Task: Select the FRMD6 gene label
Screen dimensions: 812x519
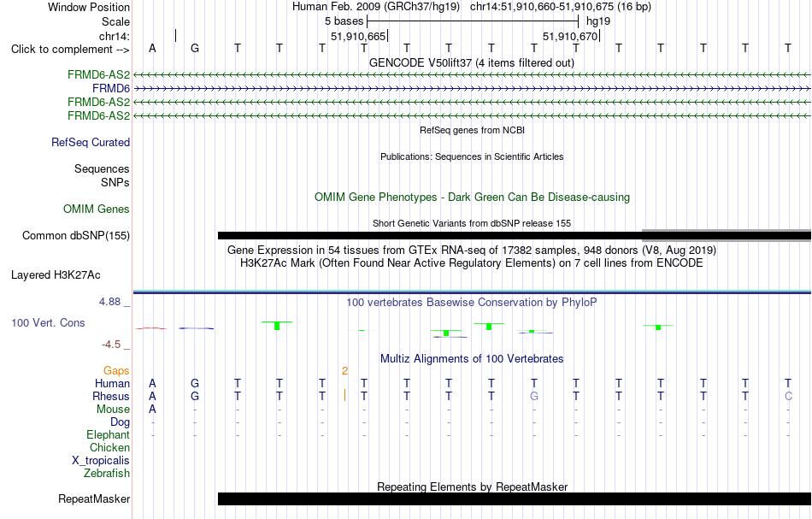Action: pyautogui.click(x=111, y=89)
